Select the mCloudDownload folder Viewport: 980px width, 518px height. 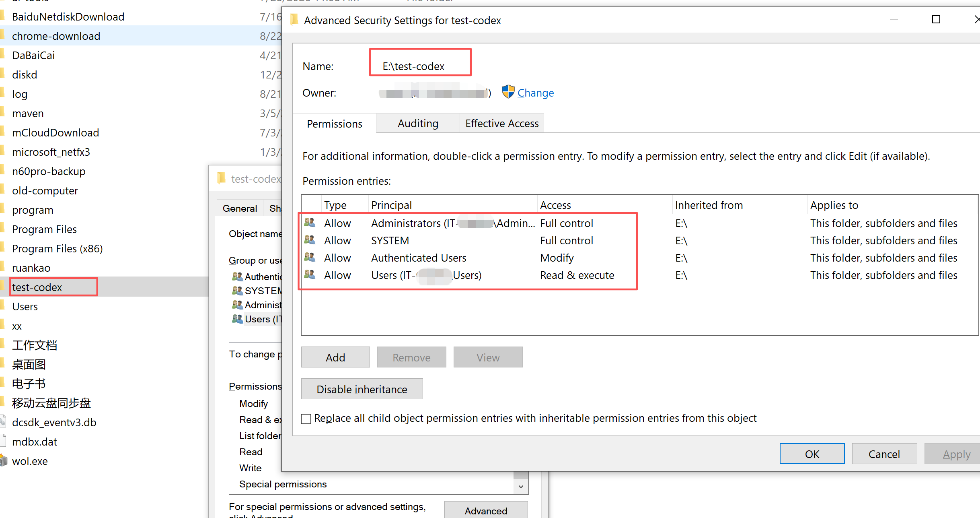[x=55, y=132]
